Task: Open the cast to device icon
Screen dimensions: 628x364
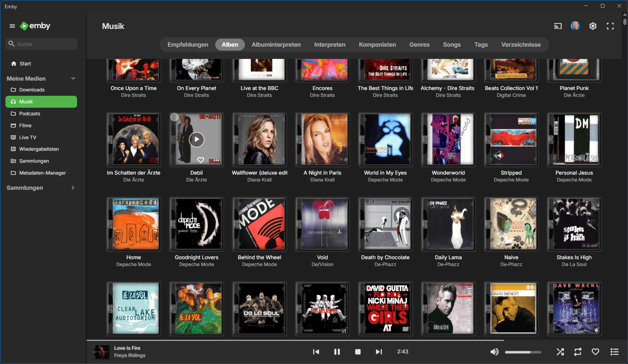Action: (558, 26)
